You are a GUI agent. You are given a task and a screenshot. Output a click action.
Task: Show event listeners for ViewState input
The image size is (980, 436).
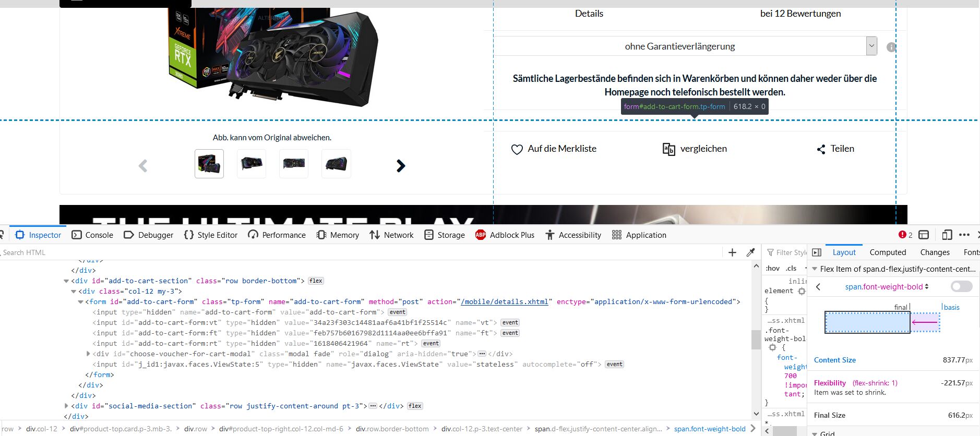(614, 364)
